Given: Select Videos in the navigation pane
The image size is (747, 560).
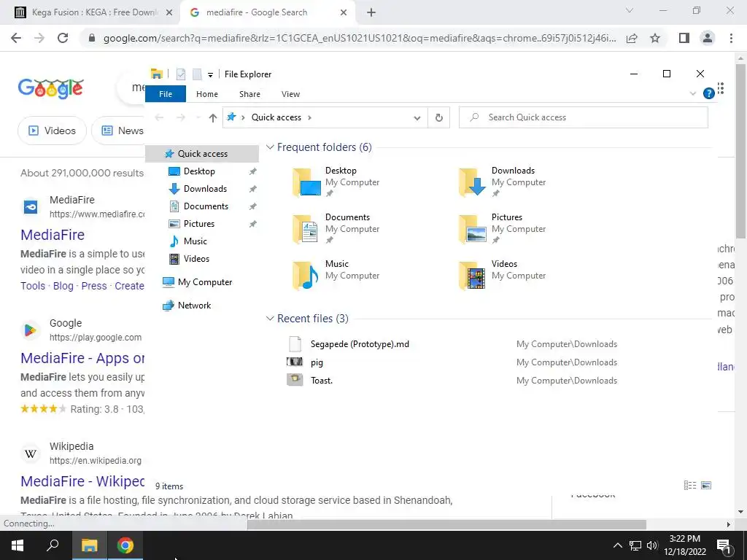Looking at the screenshot, I should (196, 259).
